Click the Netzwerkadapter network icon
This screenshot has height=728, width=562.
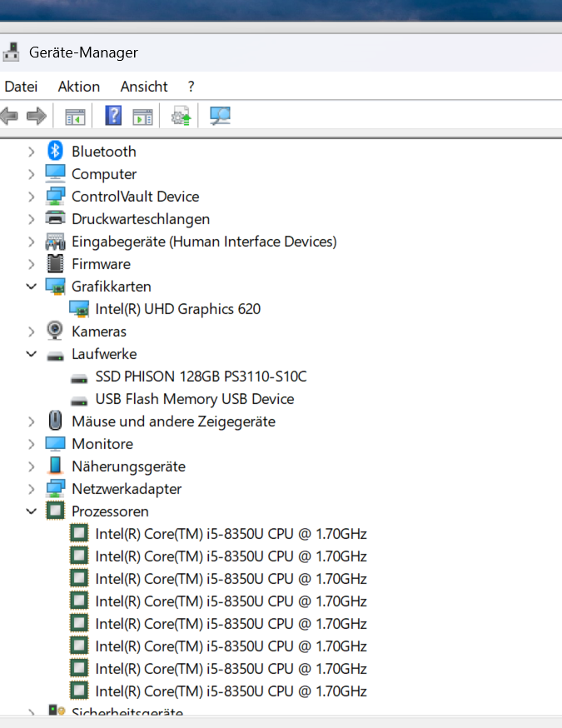coord(55,488)
